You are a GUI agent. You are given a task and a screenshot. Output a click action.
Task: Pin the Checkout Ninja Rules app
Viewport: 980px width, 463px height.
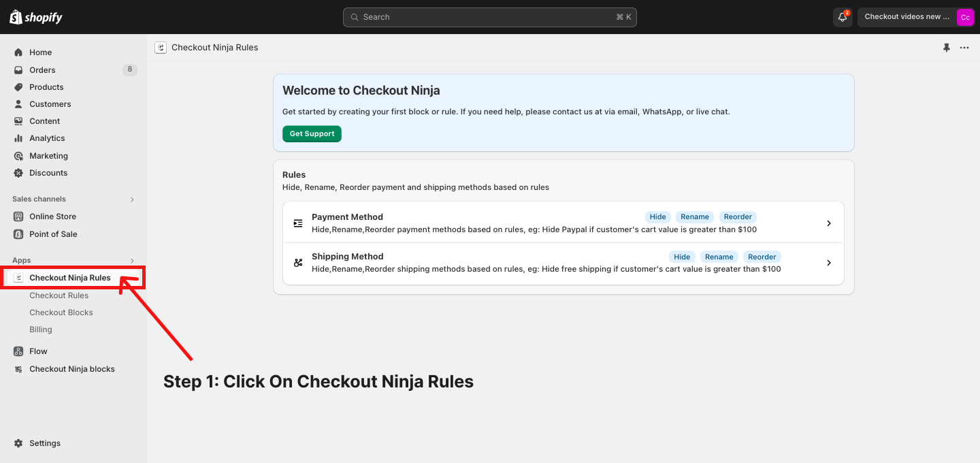[946, 48]
